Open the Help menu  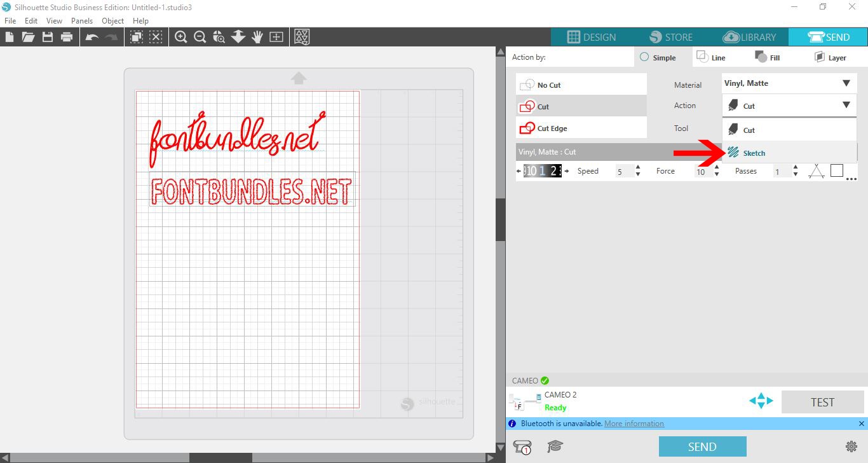140,20
